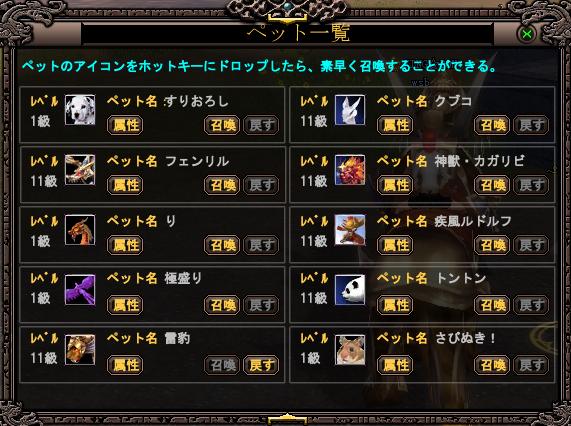The image size is (571, 426).
Task: Select the dalmatian pet icon for すりおろし
Action: (x=80, y=110)
